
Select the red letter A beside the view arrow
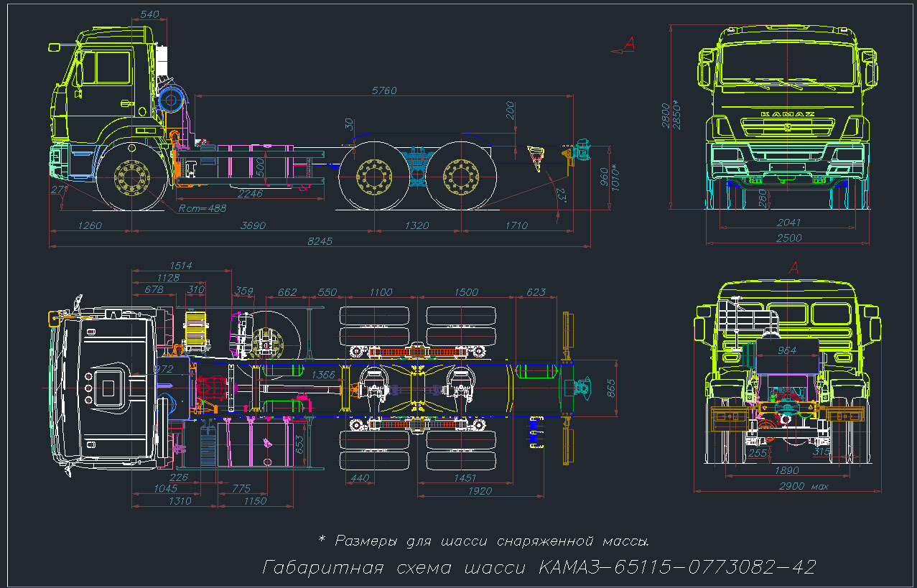pyautogui.click(x=630, y=43)
